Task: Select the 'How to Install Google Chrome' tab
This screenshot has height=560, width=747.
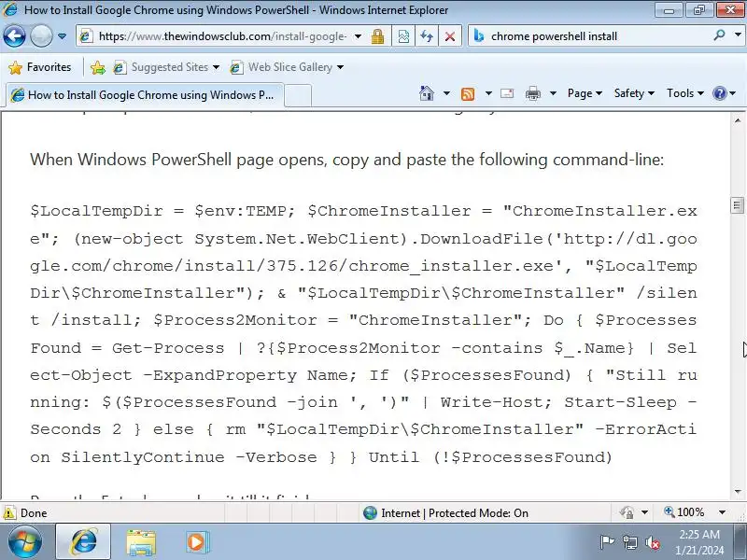Action: coord(146,95)
